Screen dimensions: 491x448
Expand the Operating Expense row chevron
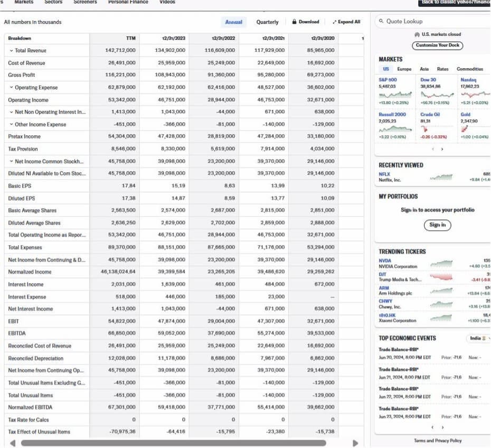tap(11, 88)
